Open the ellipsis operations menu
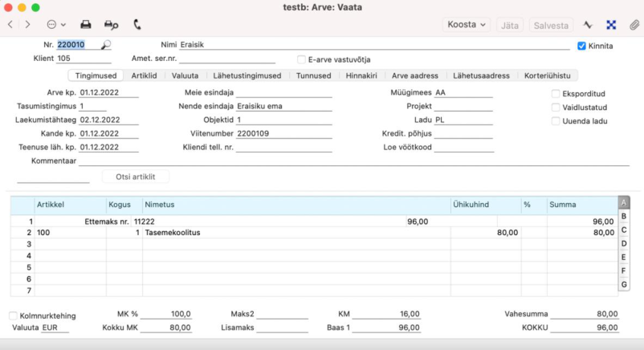 point(56,25)
